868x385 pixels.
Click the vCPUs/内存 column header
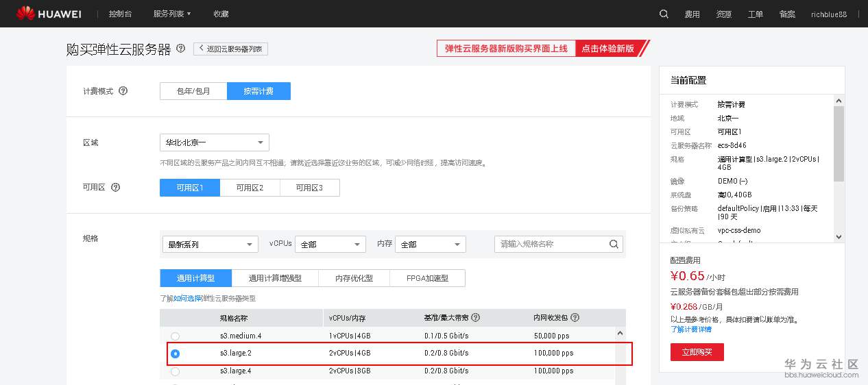tap(348, 318)
